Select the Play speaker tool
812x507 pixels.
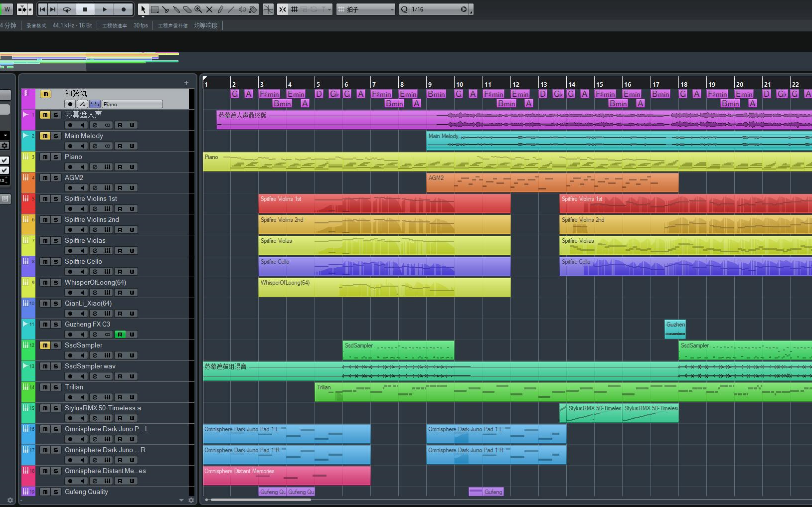tap(242, 9)
